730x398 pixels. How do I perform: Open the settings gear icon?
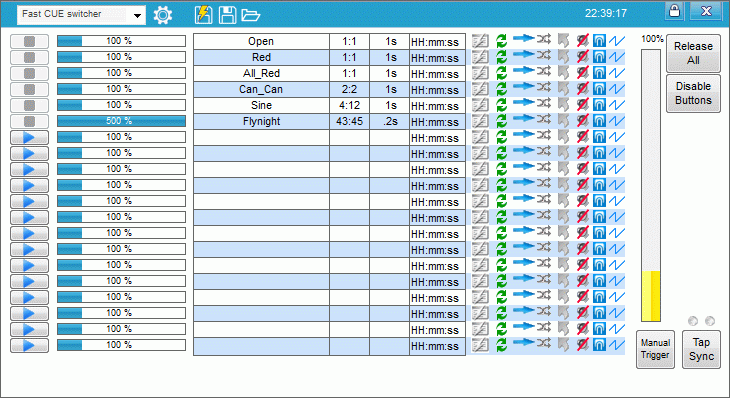pyautogui.click(x=162, y=15)
